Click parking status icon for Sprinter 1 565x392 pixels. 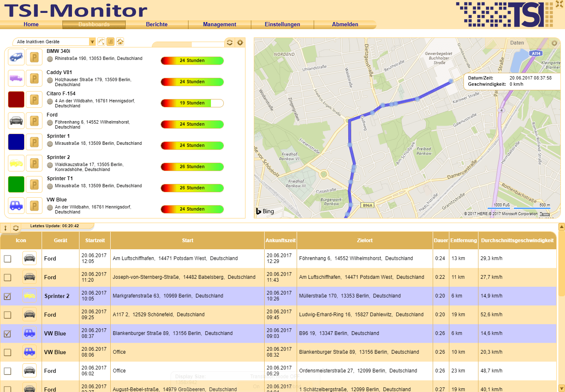tap(34, 142)
